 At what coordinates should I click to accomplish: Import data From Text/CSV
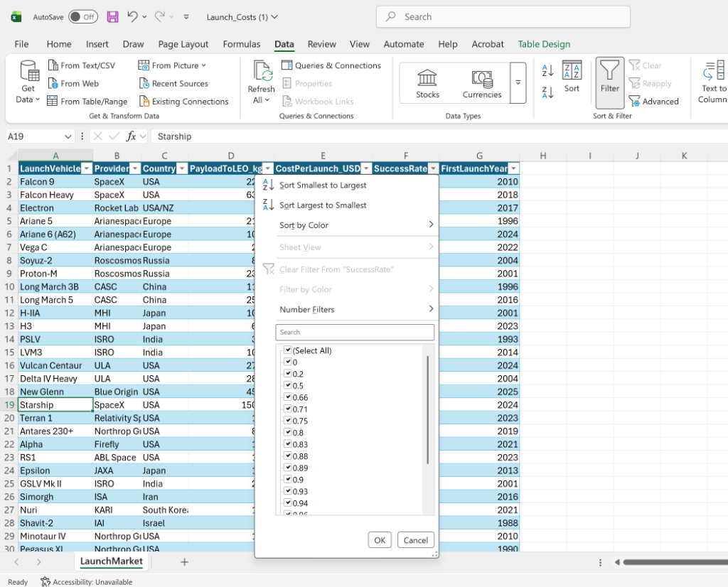click(81, 65)
